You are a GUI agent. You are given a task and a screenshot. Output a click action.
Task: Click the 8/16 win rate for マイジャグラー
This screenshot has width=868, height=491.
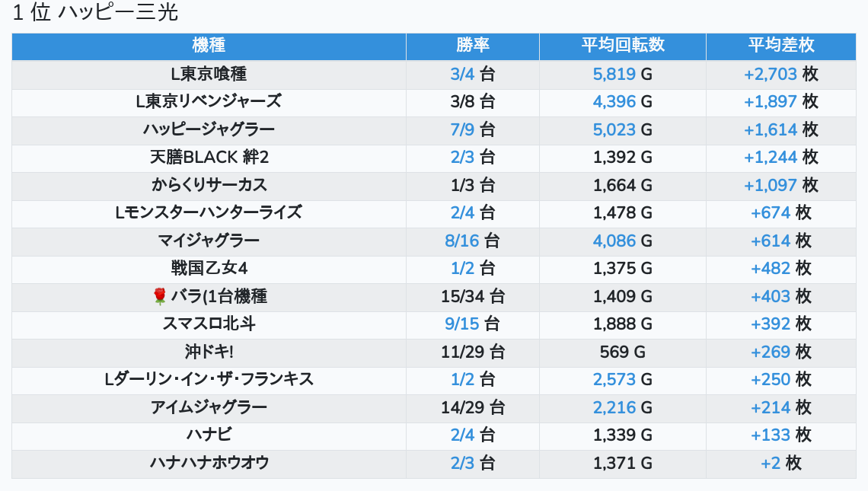click(x=462, y=241)
